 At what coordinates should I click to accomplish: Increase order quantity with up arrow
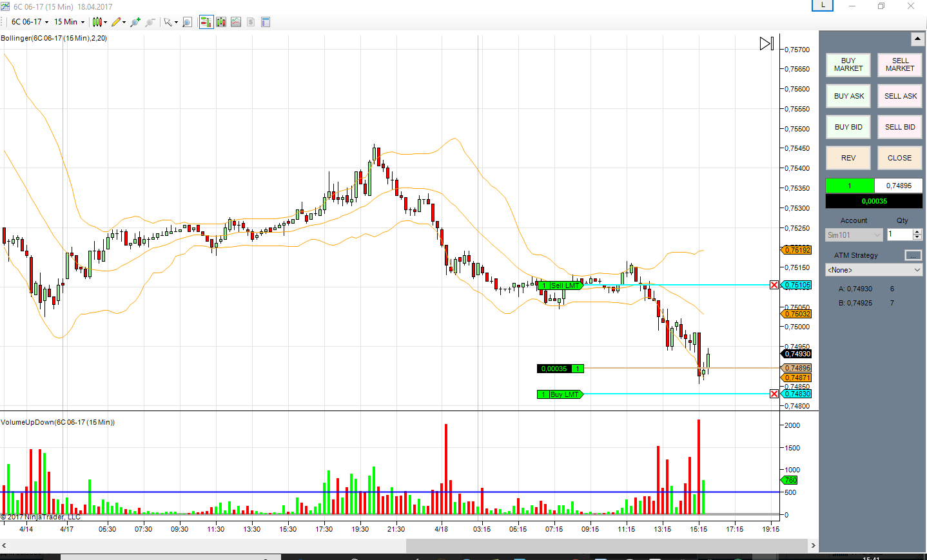pos(918,232)
